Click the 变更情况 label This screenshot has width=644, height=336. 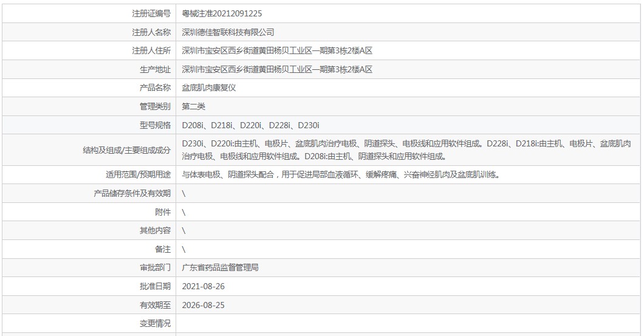point(155,323)
